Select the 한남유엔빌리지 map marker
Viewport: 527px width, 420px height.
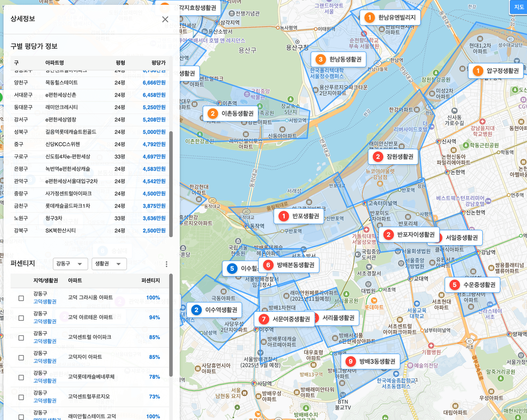click(x=390, y=18)
